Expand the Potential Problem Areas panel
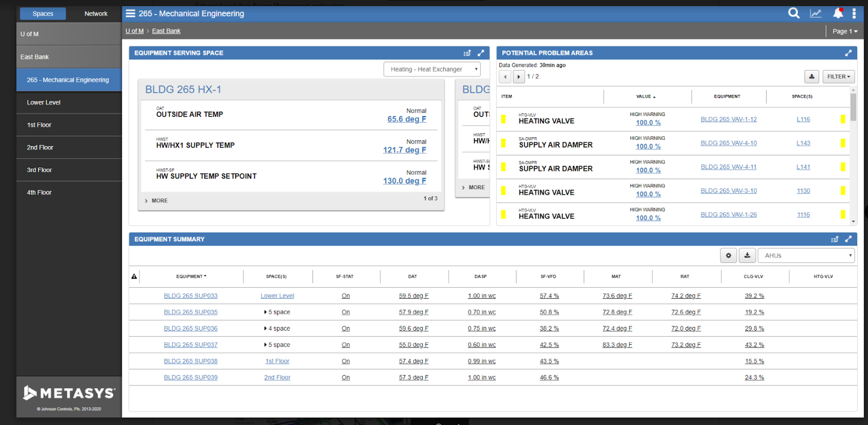 point(848,53)
